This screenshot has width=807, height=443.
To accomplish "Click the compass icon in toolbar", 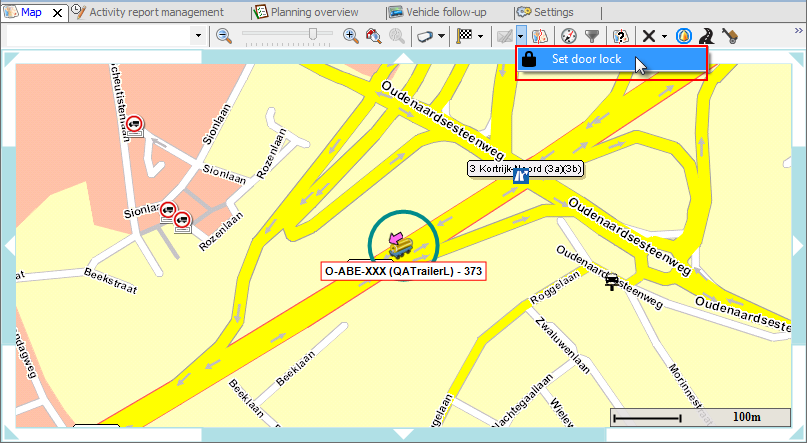I will (569, 36).
